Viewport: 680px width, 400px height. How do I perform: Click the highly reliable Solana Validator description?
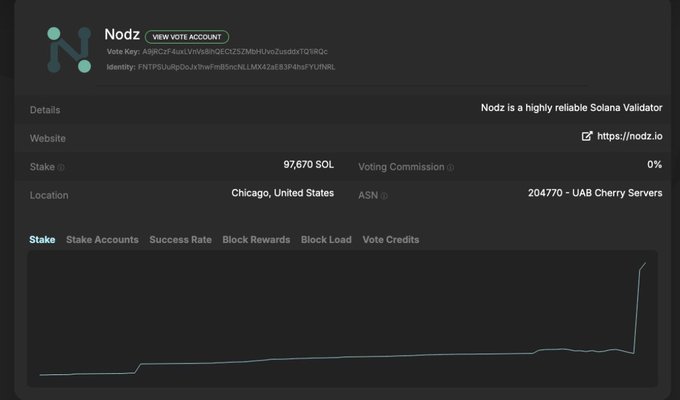pos(572,108)
